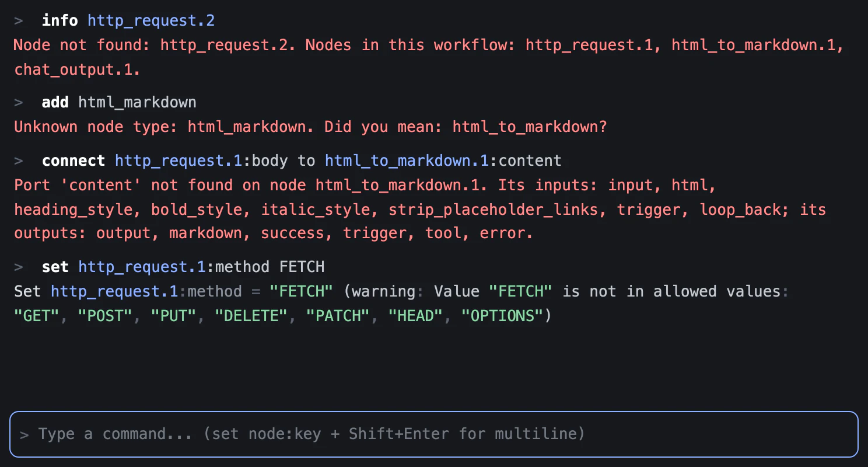868x467 pixels.
Task: Click the "POST" allowed value
Action: click(x=105, y=316)
